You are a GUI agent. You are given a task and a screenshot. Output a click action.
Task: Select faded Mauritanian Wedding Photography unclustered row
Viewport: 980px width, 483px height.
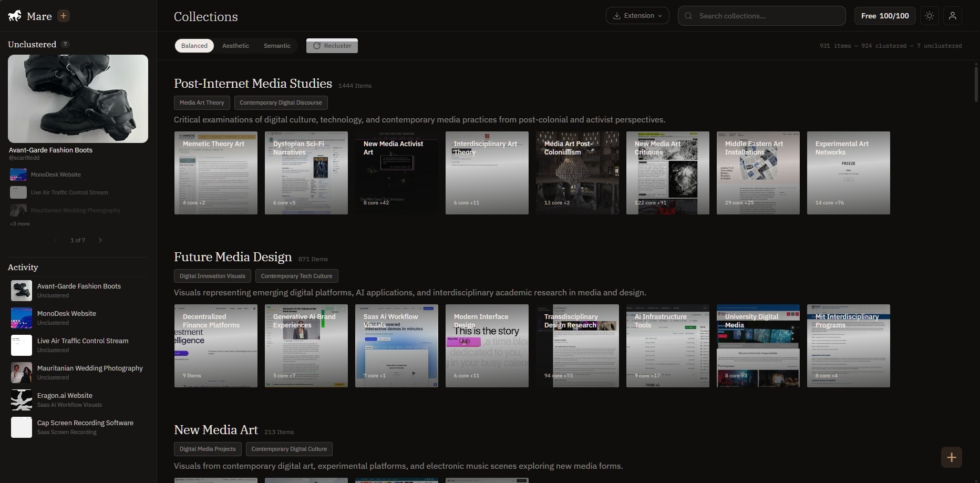(x=78, y=210)
